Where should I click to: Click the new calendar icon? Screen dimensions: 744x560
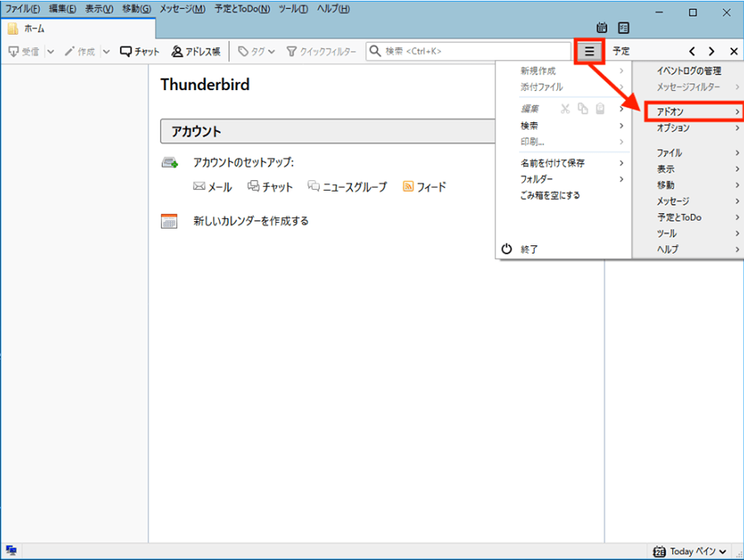coord(169,221)
